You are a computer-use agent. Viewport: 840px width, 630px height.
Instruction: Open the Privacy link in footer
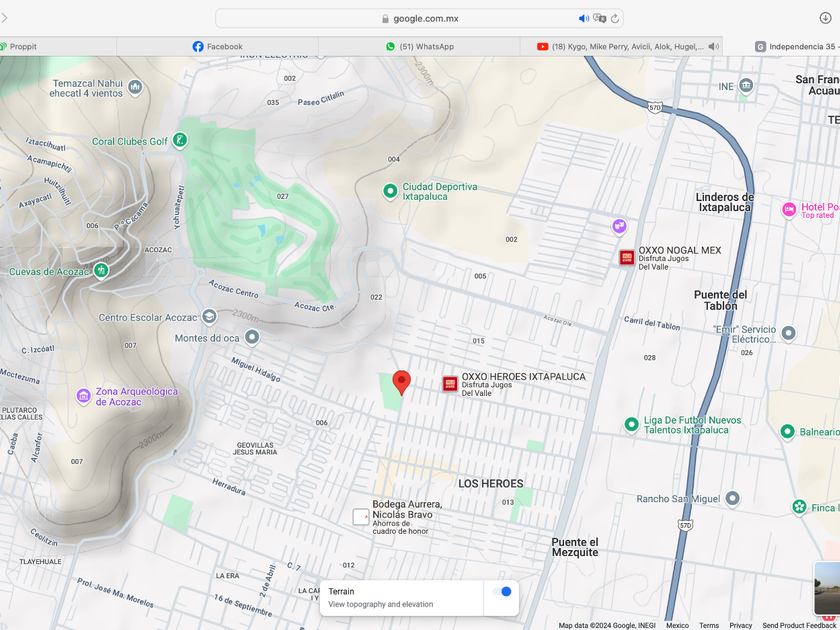click(740, 625)
